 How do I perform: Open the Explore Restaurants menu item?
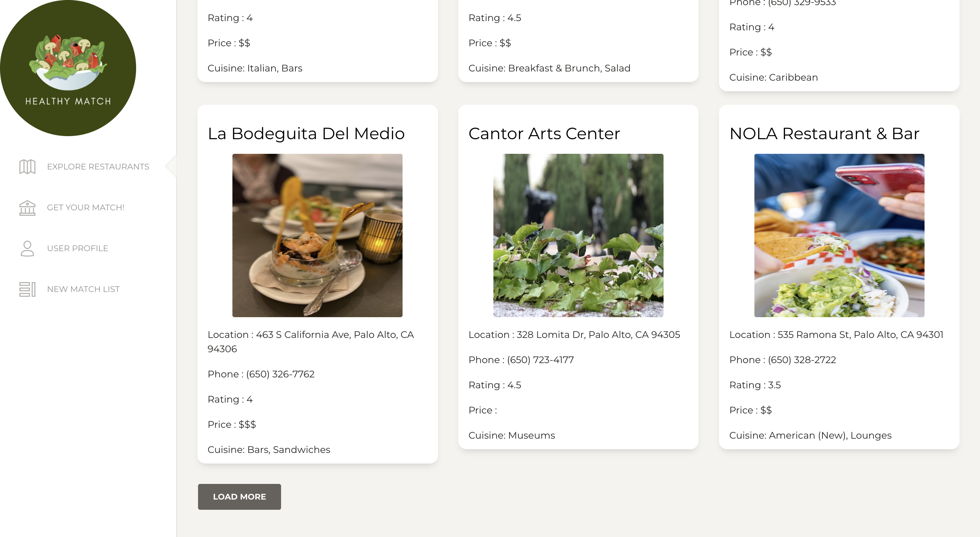98,167
